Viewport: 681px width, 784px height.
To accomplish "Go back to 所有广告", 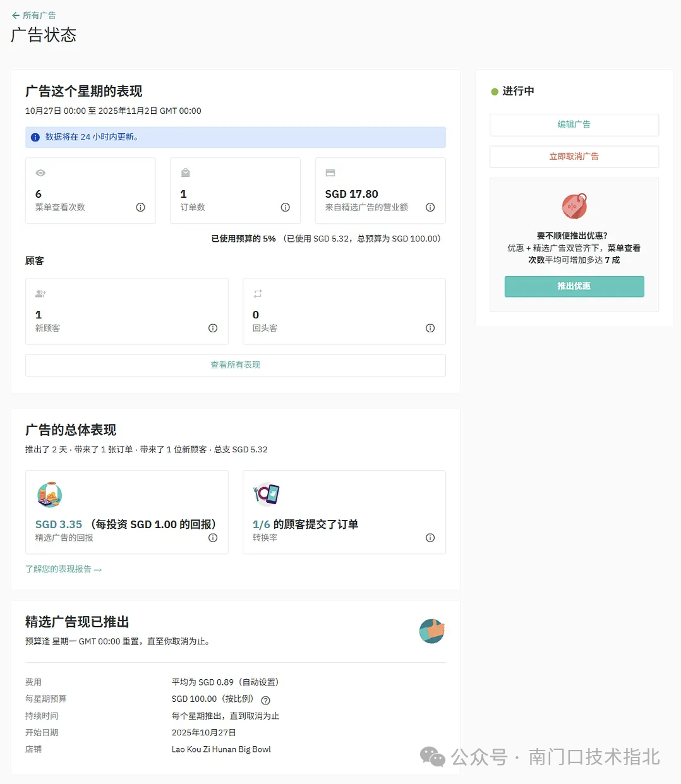I will pyautogui.click(x=33, y=15).
